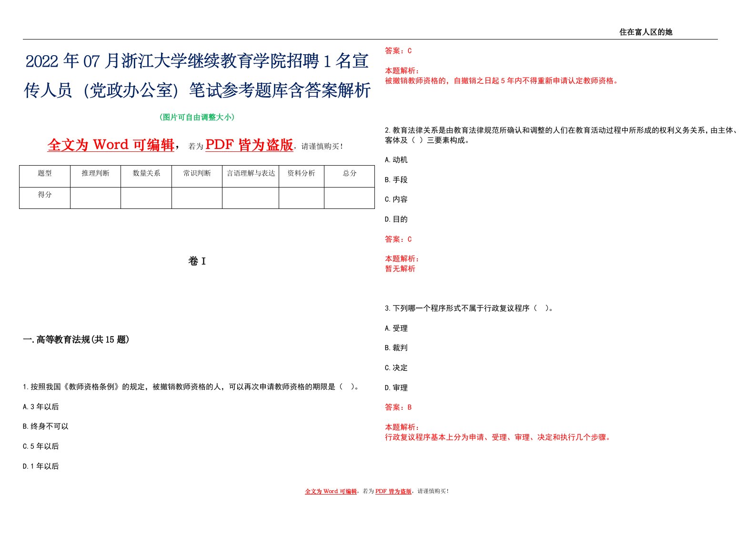Click 答案：C above the 5年内 explanation
The height and width of the screenshot is (534, 756).
point(398,51)
